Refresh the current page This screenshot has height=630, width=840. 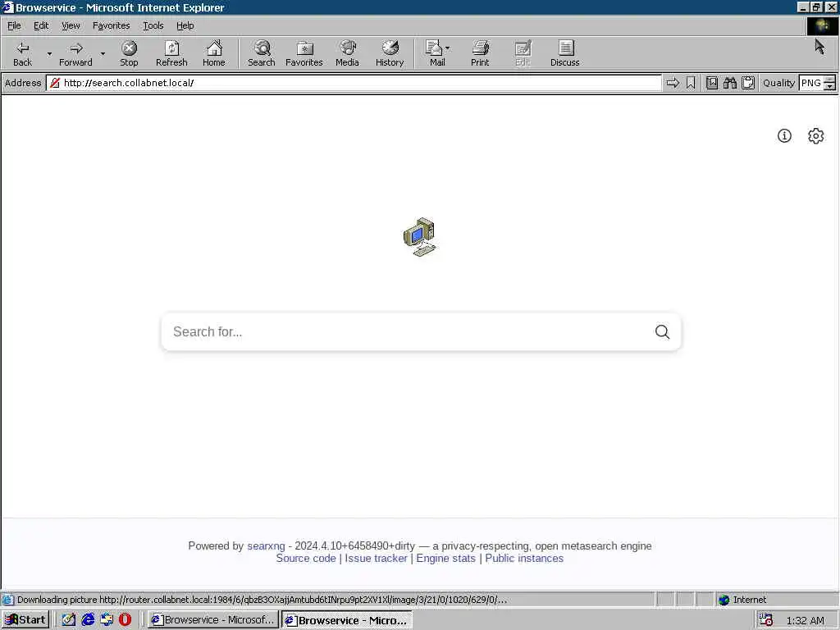(x=171, y=53)
